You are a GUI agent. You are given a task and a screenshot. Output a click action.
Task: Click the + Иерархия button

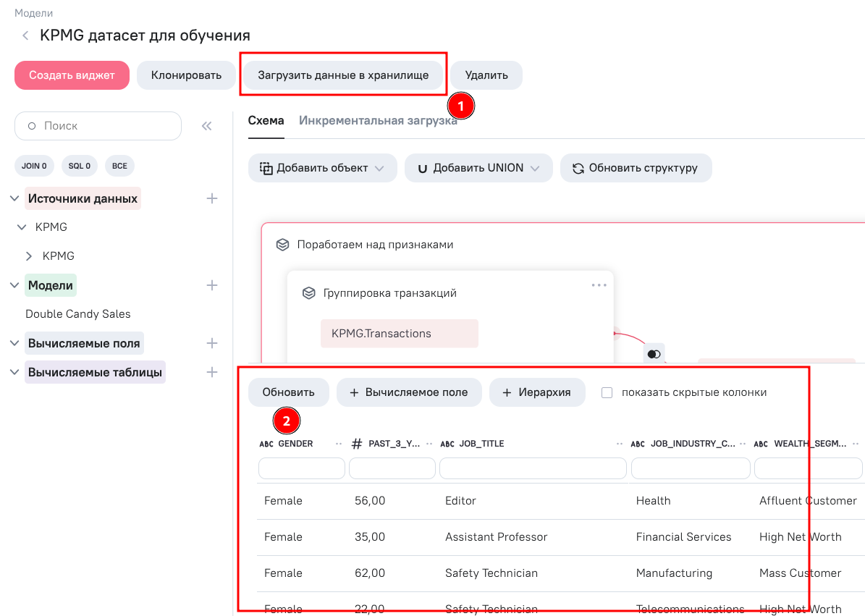pyautogui.click(x=537, y=392)
